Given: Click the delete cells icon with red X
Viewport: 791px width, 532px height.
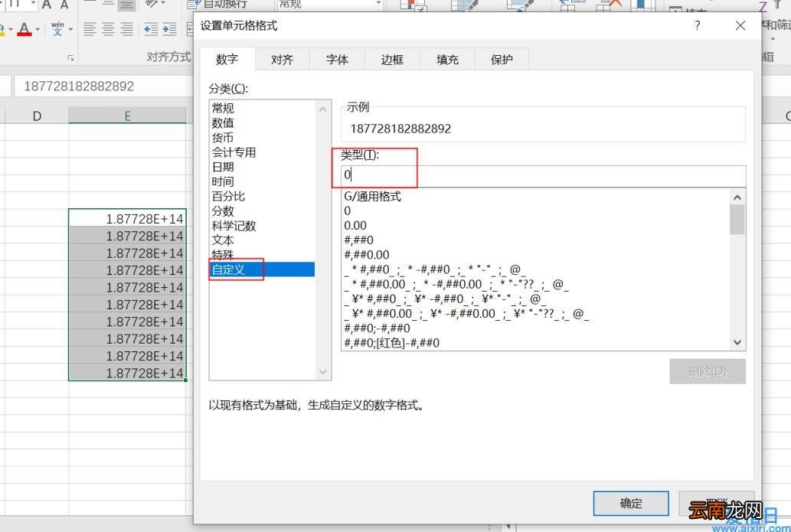Looking at the screenshot, I should tap(607, 5).
